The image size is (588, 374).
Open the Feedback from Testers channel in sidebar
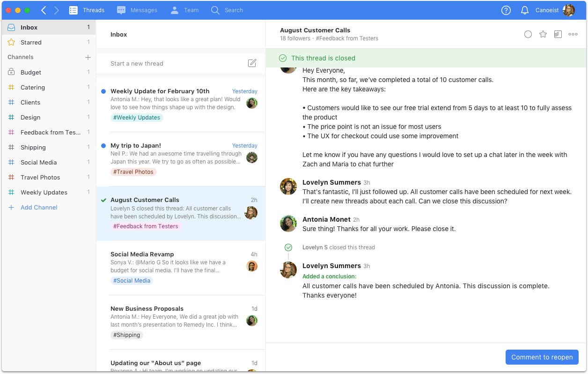[49, 132]
